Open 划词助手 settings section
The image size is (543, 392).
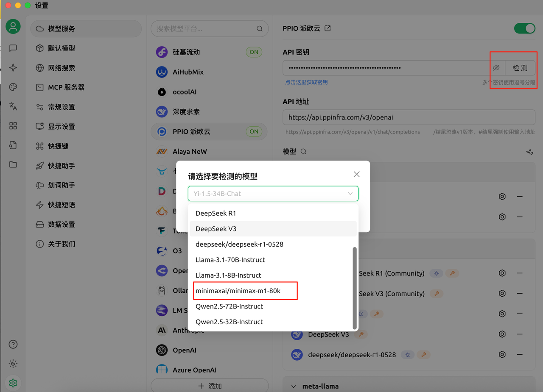pos(86,185)
